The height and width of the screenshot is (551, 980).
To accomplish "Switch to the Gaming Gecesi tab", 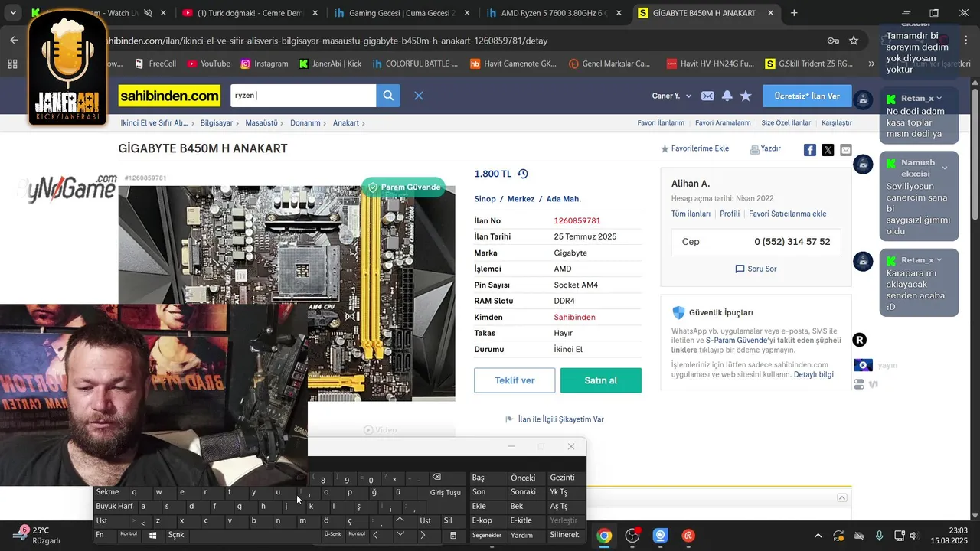I will 401,13.
